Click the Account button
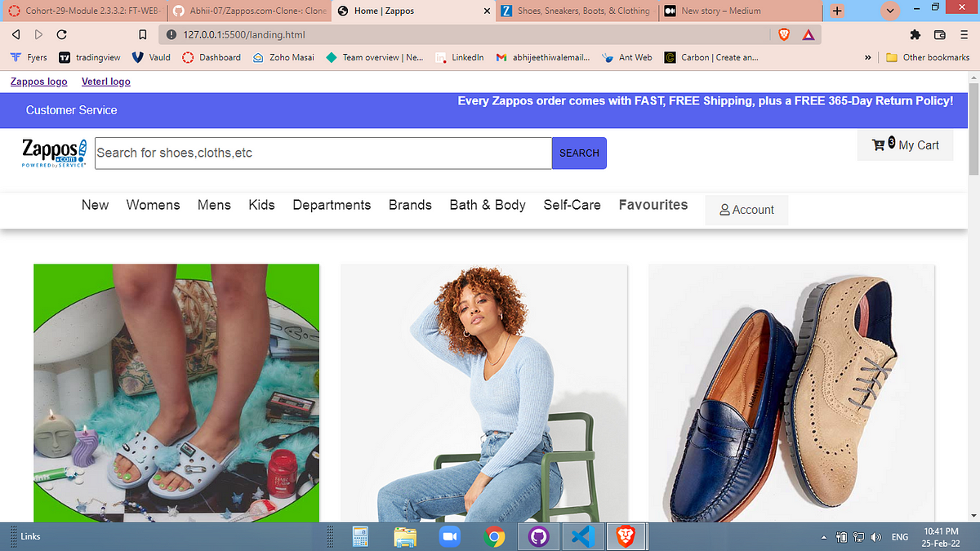Image resolution: width=980 pixels, height=551 pixels. (746, 210)
